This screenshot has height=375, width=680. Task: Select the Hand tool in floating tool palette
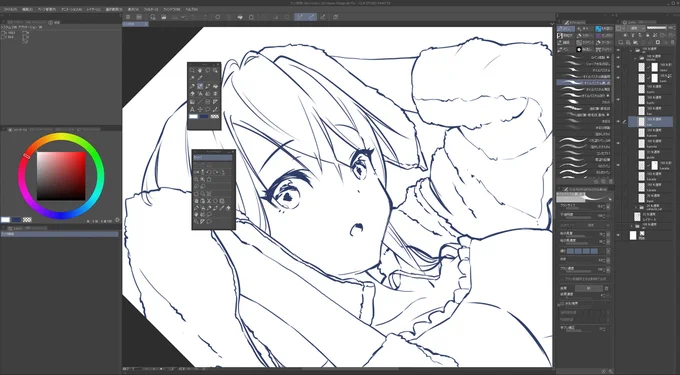[x=200, y=70]
